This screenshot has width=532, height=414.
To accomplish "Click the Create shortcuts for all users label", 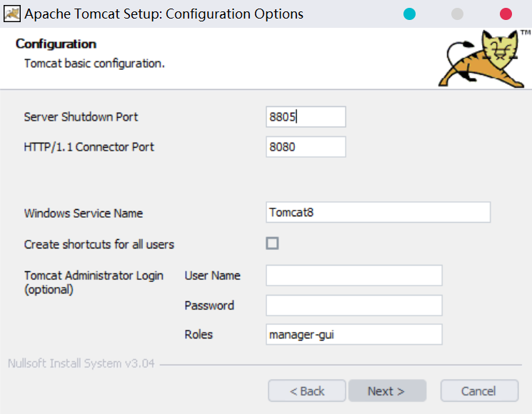I will coord(99,244).
